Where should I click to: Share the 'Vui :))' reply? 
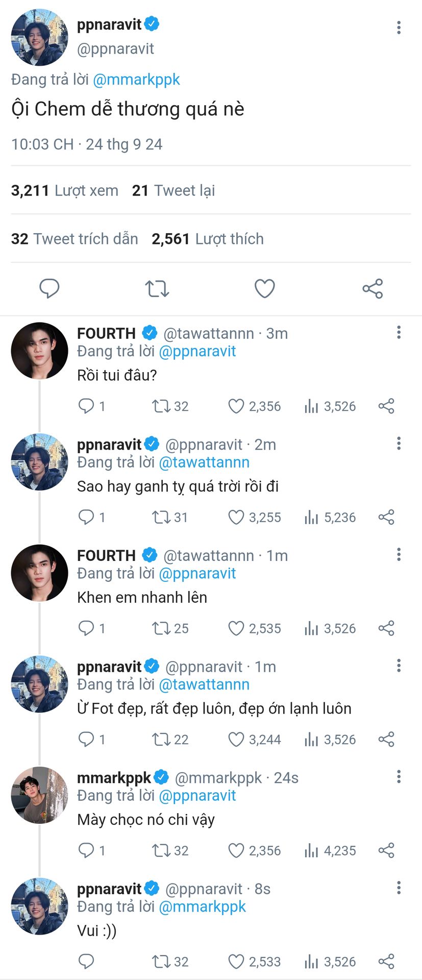[386, 962]
